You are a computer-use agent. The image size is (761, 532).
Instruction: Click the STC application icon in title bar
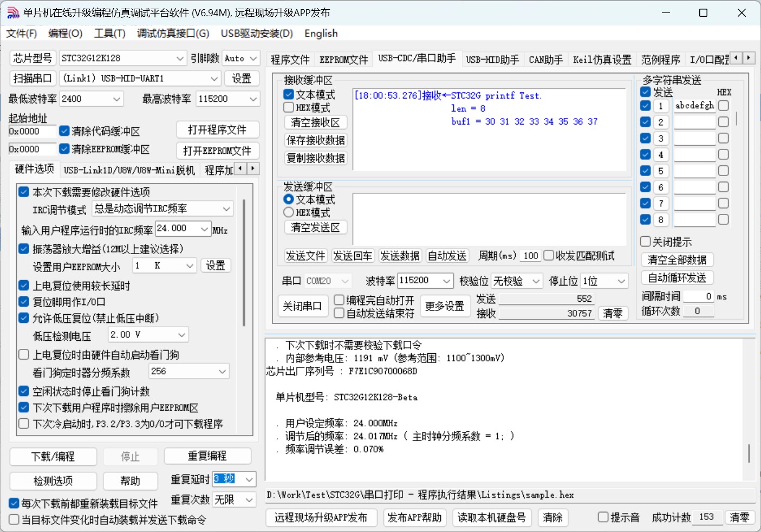coord(13,12)
